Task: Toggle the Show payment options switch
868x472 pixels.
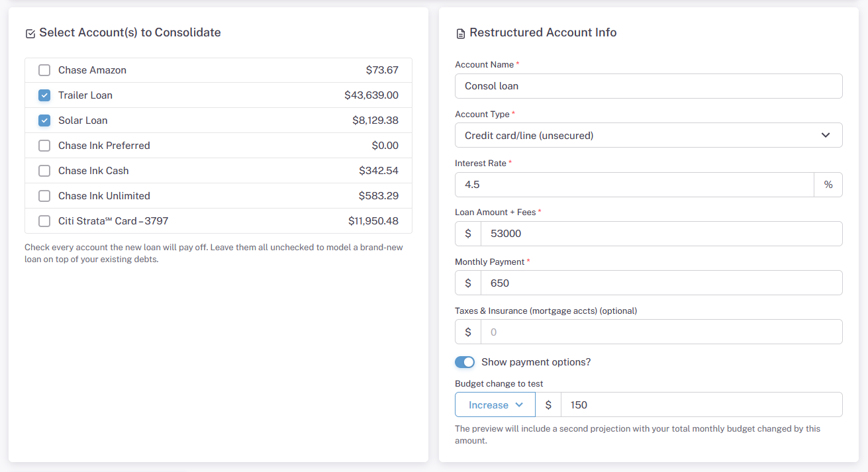Action: (465, 362)
